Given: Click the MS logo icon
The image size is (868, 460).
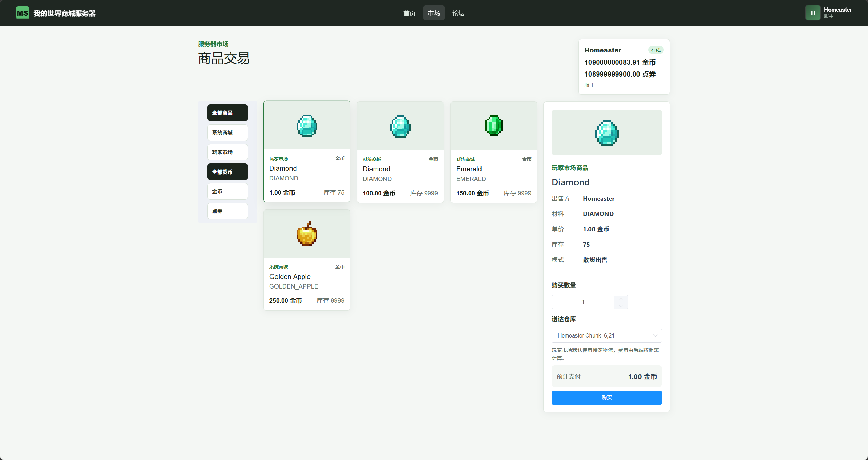Looking at the screenshot, I should (x=22, y=13).
